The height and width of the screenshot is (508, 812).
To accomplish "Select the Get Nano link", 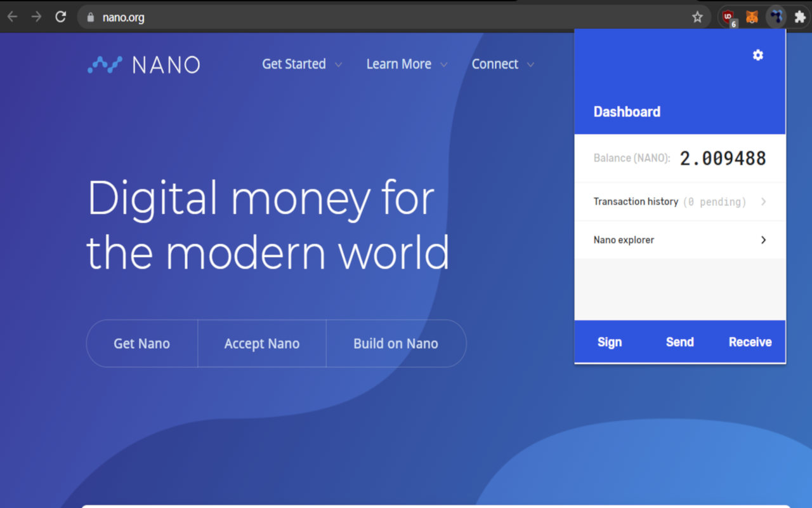I will 141,343.
